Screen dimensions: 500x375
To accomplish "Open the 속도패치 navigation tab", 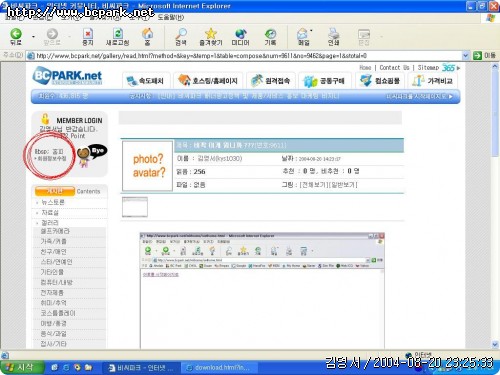I will pos(146,80).
